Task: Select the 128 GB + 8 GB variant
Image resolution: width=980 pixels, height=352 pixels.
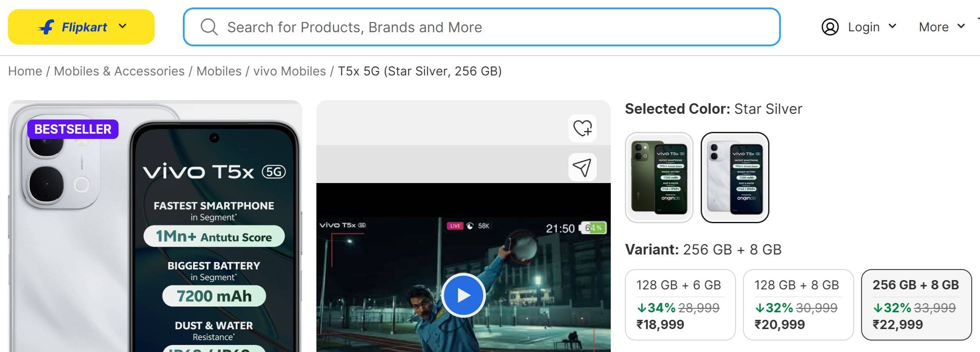Action: pyautogui.click(x=798, y=305)
